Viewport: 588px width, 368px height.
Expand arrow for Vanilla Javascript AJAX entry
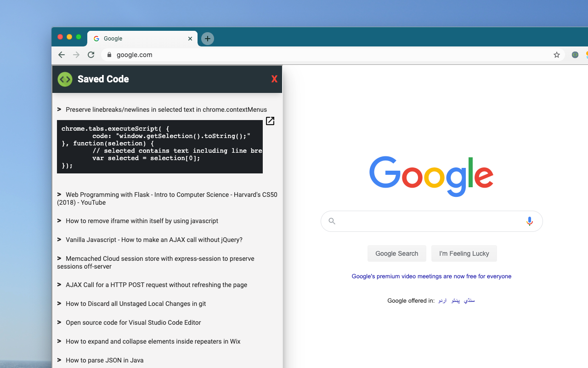coord(59,240)
